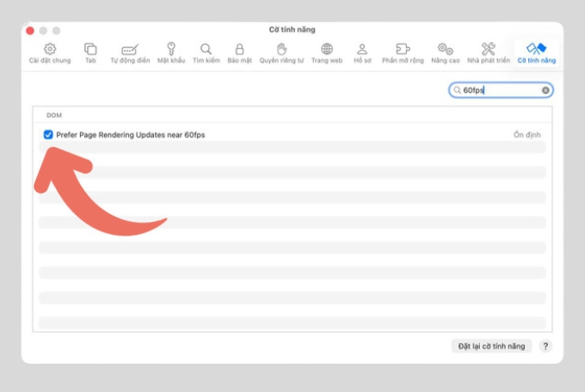Uncheck Prefer Page Rendering Updates near 60fps

click(x=48, y=135)
